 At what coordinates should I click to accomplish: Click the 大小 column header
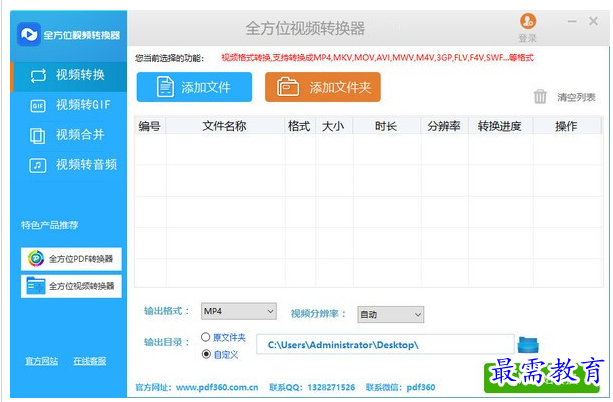tap(333, 126)
